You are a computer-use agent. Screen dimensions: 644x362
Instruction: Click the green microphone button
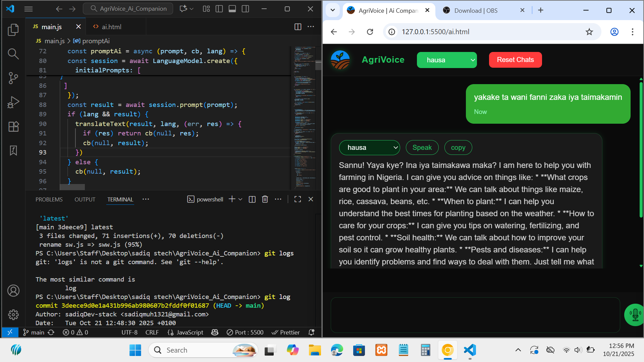pos(635,315)
